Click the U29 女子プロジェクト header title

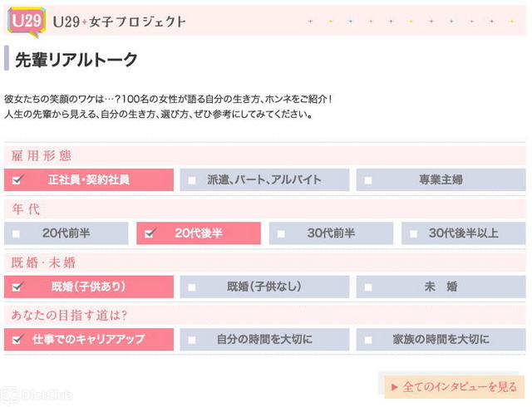coord(118,22)
